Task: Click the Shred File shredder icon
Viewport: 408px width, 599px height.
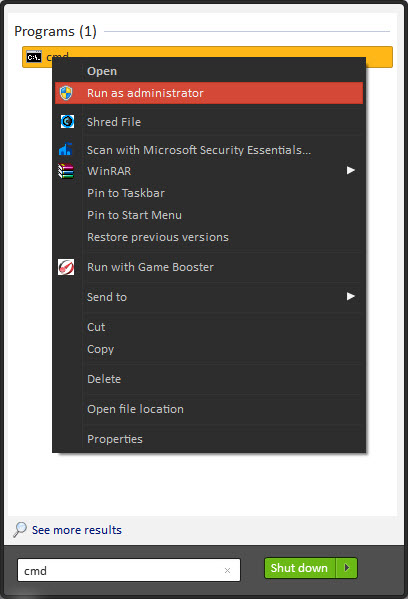Action: (67, 121)
